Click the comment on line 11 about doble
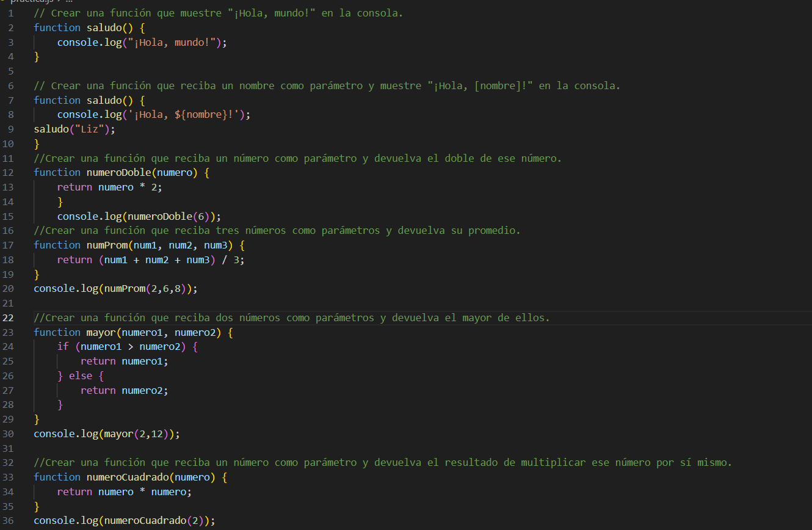The width and height of the screenshot is (812, 530). coord(297,158)
